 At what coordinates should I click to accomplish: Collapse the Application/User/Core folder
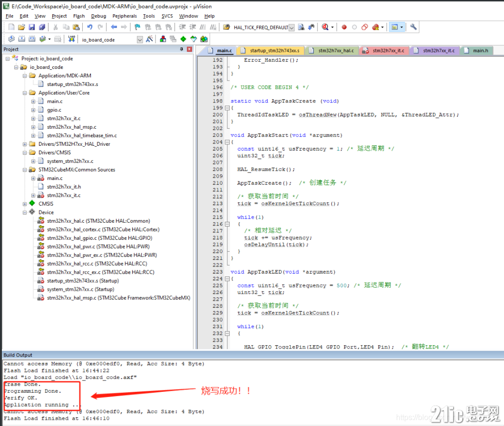[25, 93]
